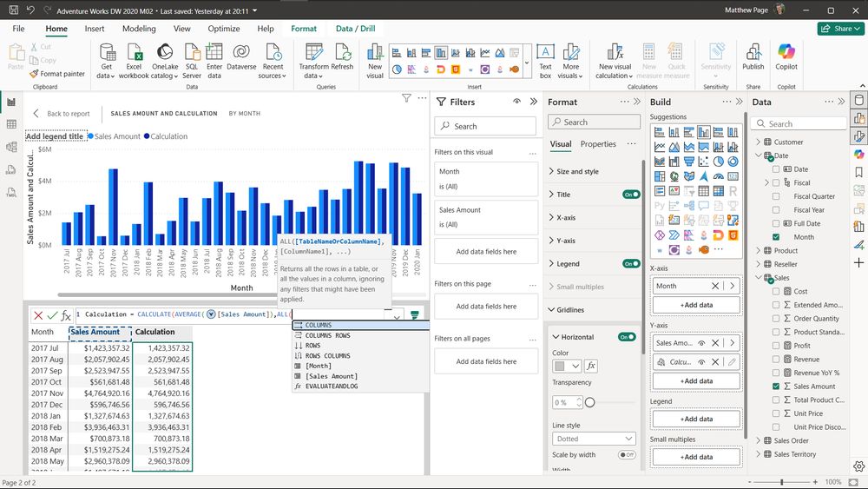Viewport: 868px width, 489px height.
Task: Switch to the Properties tab in Format
Action: (x=598, y=144)
